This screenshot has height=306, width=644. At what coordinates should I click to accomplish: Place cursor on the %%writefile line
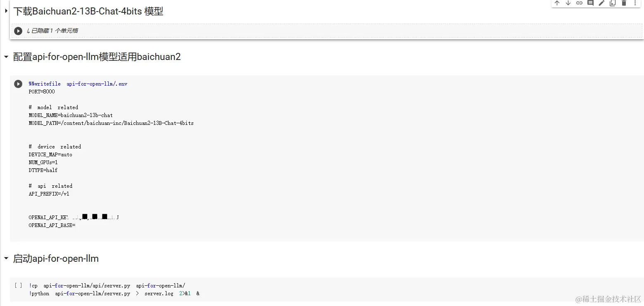coord(78,84)
